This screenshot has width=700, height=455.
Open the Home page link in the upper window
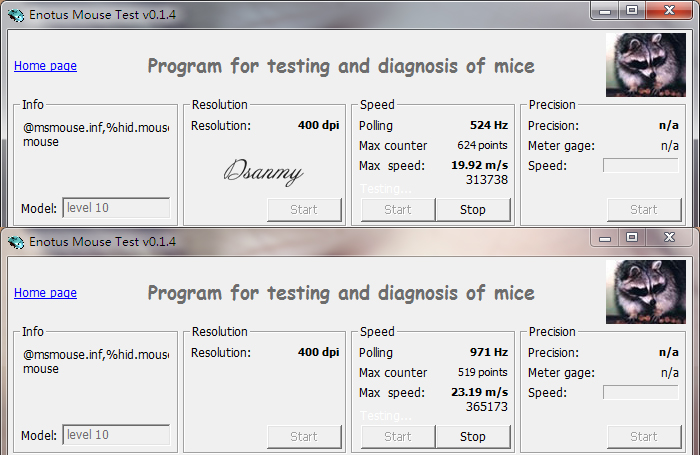45,66
